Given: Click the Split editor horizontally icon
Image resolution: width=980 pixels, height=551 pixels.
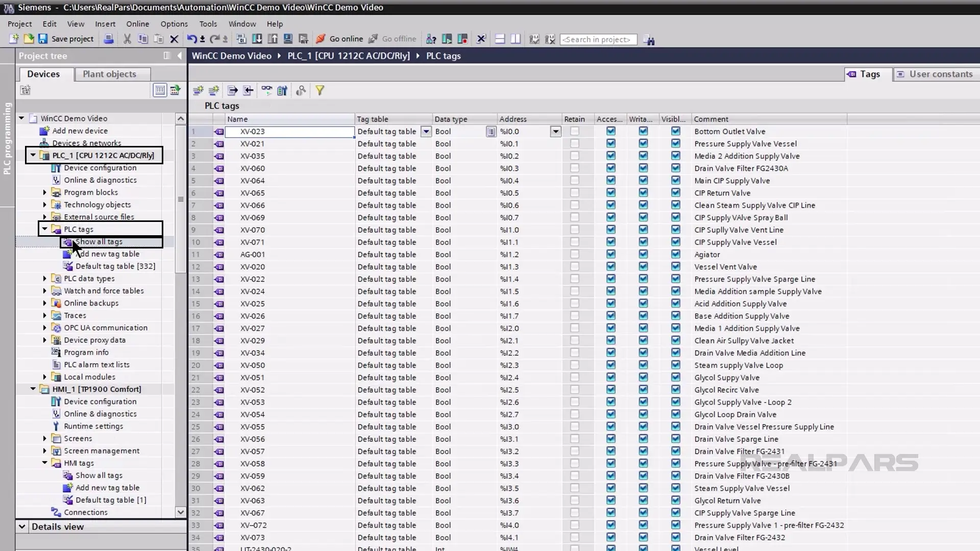Looking at the screenshot, I should coord(500,39).
